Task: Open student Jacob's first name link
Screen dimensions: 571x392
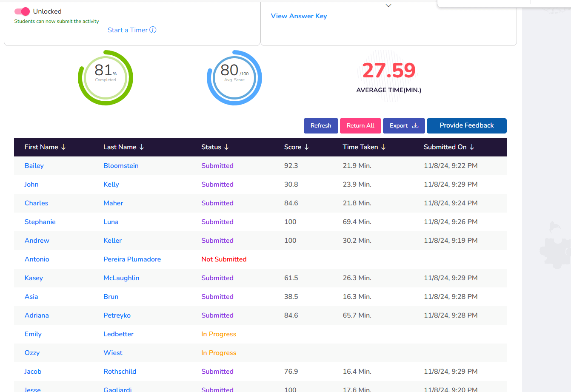Action: click(33, 372)
